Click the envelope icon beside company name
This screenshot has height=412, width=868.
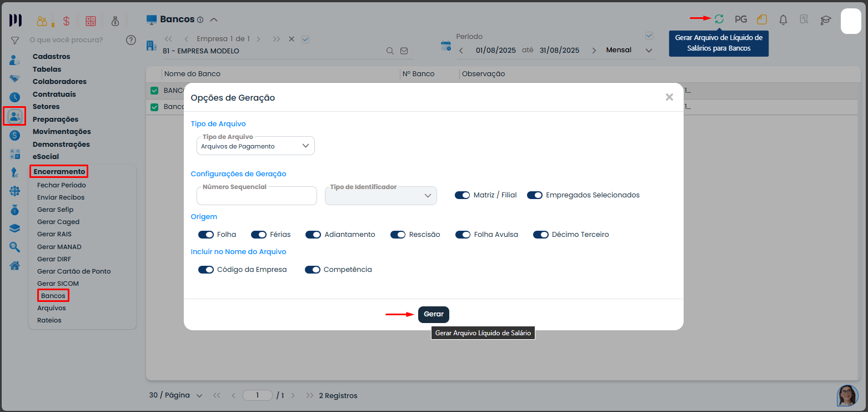pos(404,51)
